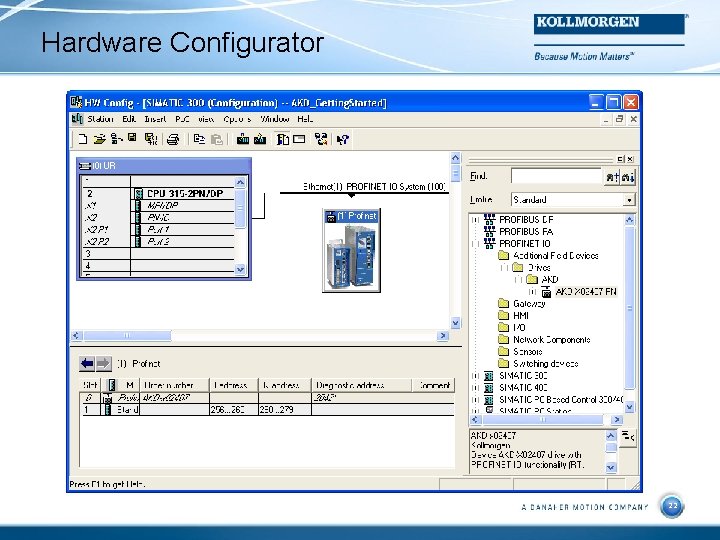Click the Diagnostic address column header

tap(361, 385)
